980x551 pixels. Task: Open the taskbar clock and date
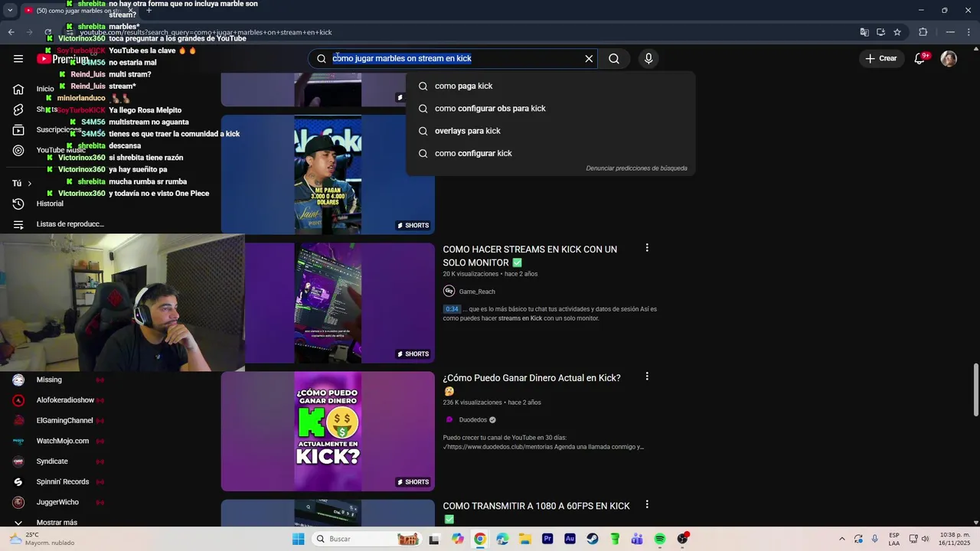(x=954, y=539)
